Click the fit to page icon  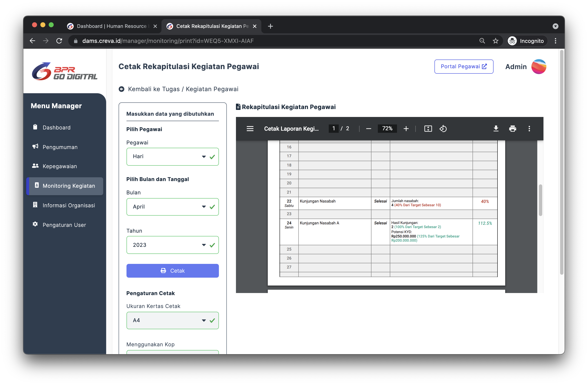(x=428, y=128)
